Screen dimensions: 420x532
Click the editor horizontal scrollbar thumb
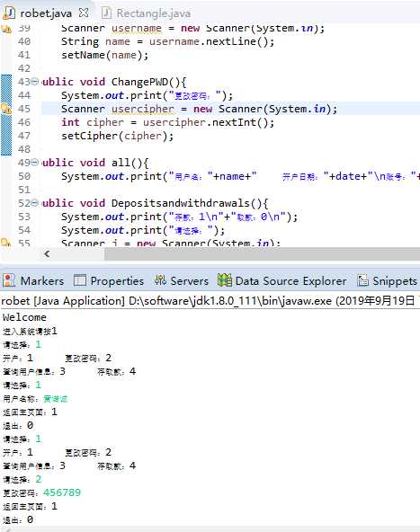tap(262, 253)
